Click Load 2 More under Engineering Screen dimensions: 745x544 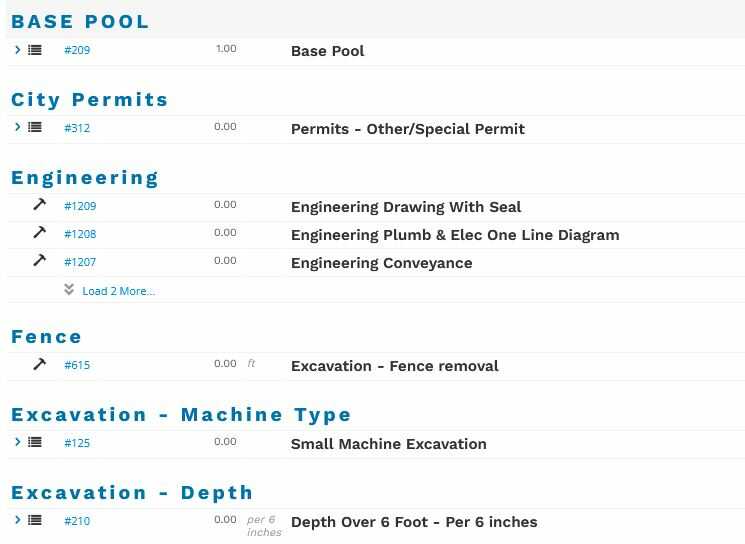click(x=118, y=291)
